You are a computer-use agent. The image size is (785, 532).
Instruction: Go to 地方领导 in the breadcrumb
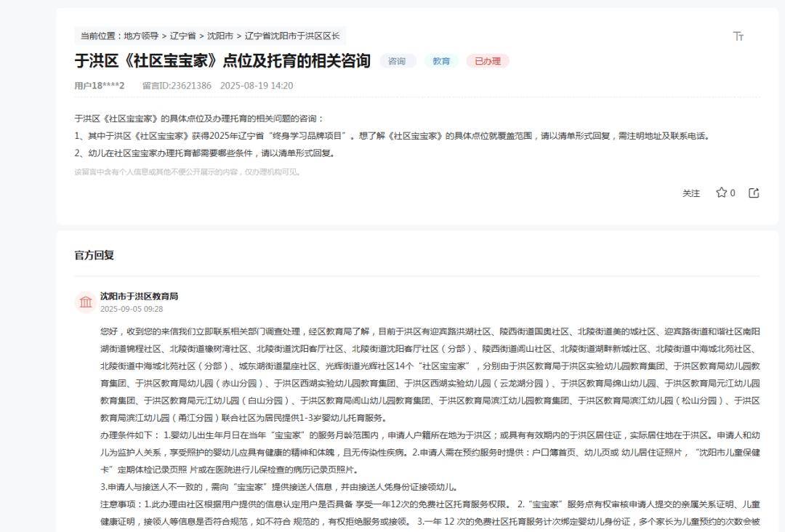141,36
